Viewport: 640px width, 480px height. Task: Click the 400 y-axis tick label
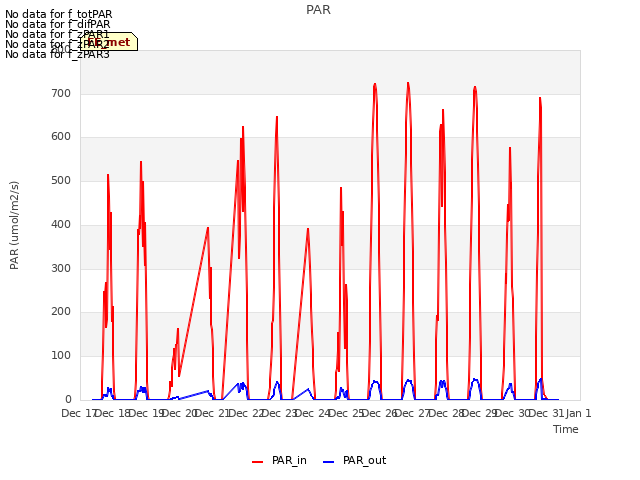point(61,224)
